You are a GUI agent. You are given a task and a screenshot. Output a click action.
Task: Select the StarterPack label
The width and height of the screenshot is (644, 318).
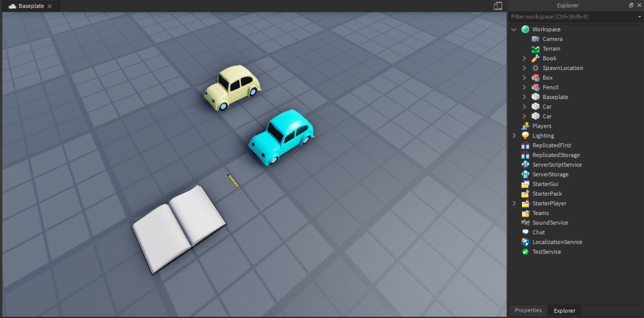pos(547,194)
